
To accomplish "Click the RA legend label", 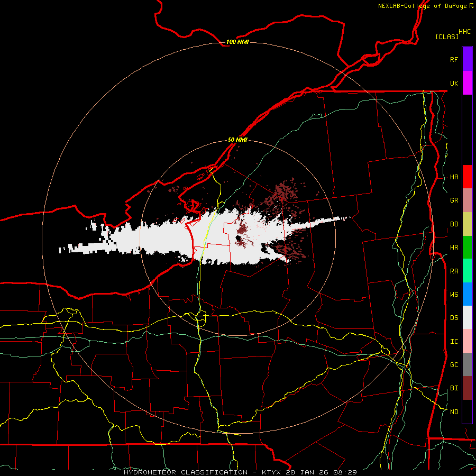I will [x=454, y=271].
